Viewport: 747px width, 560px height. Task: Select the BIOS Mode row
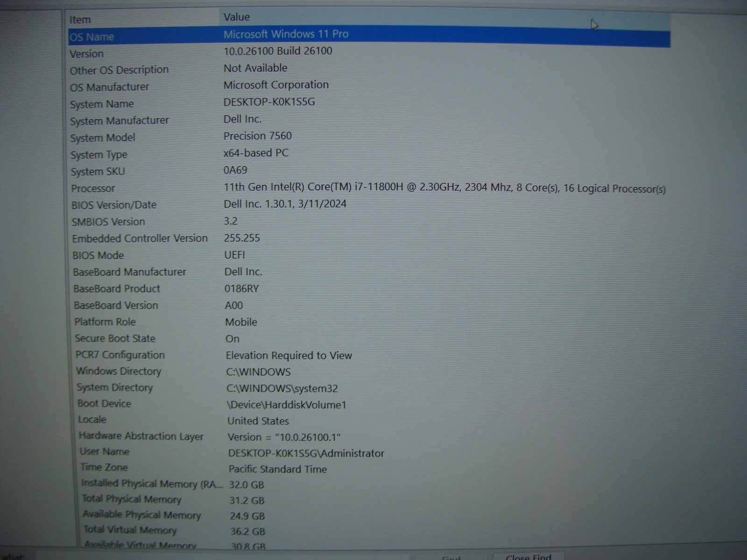(x=98, y=256)
